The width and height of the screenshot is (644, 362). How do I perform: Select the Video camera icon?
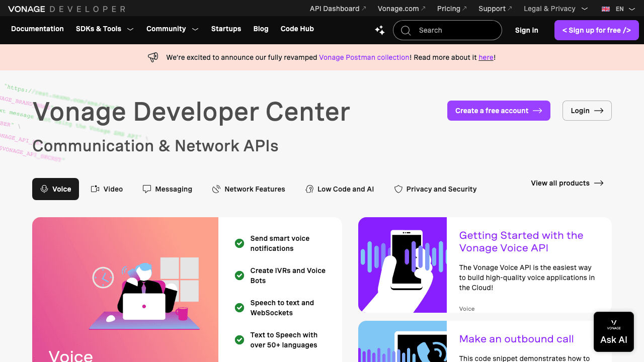tap(94, 189)
